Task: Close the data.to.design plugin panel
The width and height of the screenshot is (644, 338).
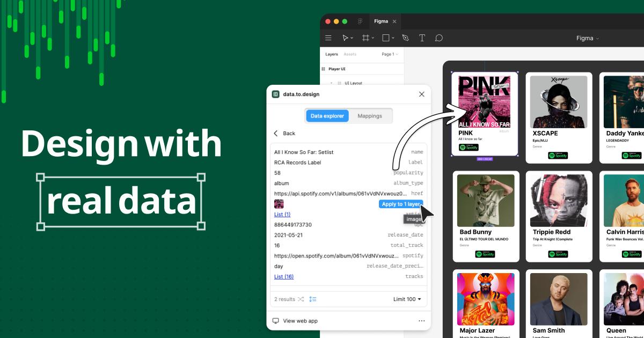Action: pos(421,94)
